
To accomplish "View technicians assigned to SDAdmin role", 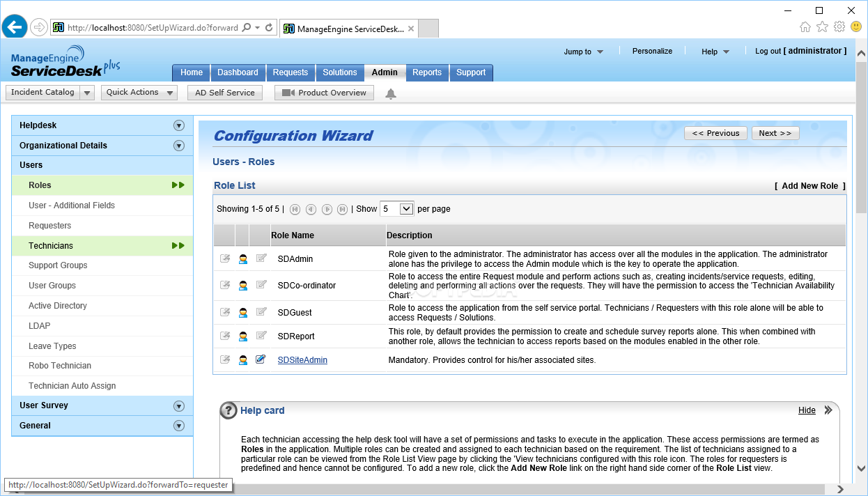I will (243, 258).
